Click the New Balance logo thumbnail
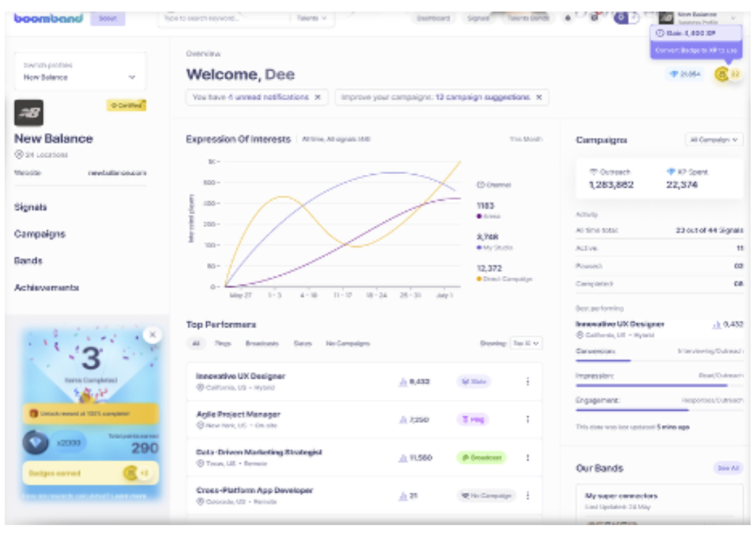The image size is (756, 540). [x=29, y=113]
